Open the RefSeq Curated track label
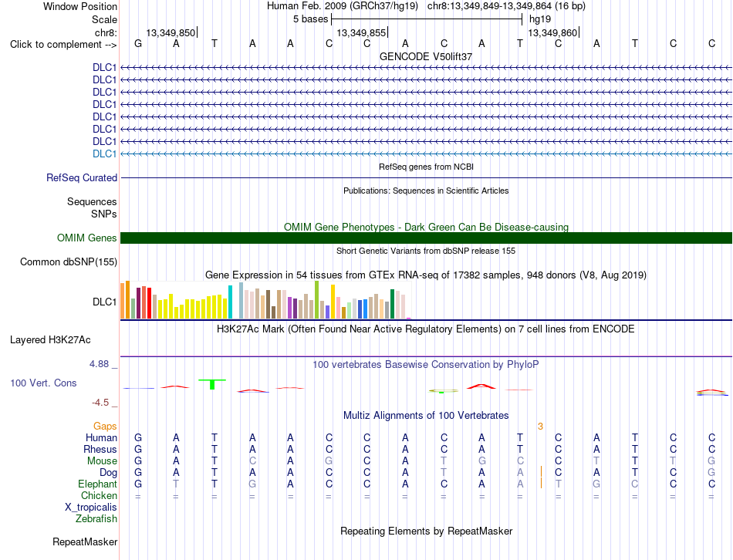733x560 pixels. pos(82,177)
